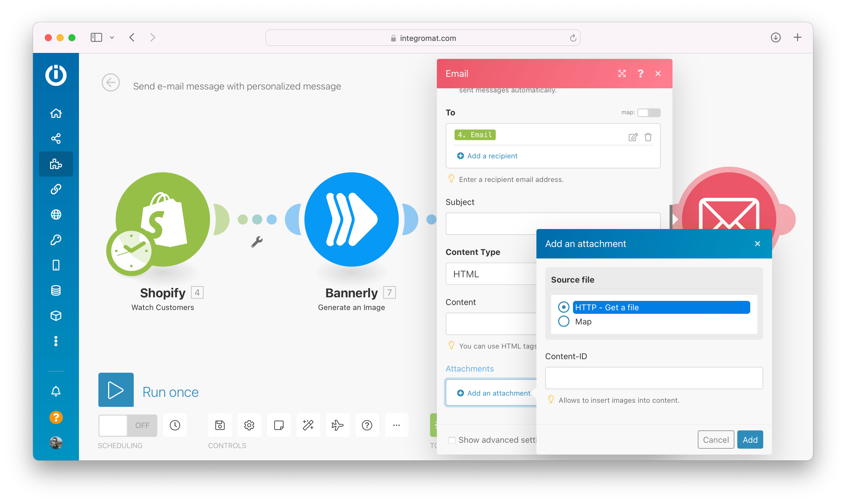The height and width of the screenshot is (504, 846).
Task: Click Add button in attachment dialog
Action: pos(750,440)
